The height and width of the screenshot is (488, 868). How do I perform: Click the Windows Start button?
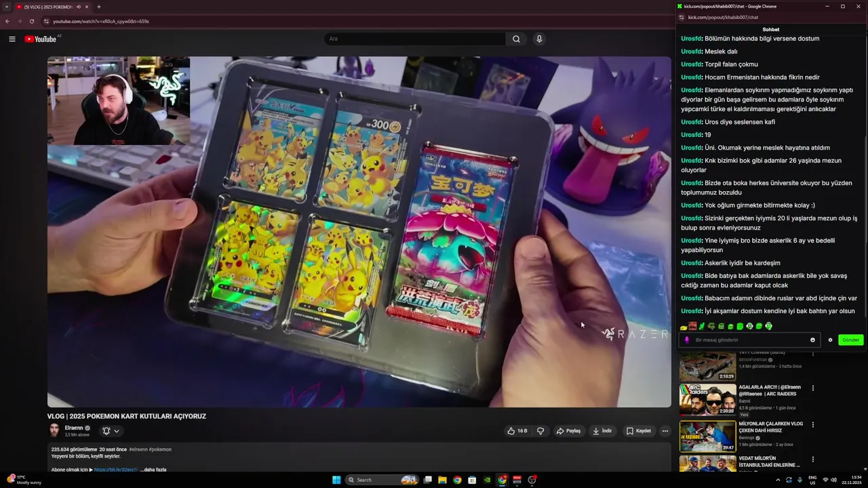(x=336, y=480)
